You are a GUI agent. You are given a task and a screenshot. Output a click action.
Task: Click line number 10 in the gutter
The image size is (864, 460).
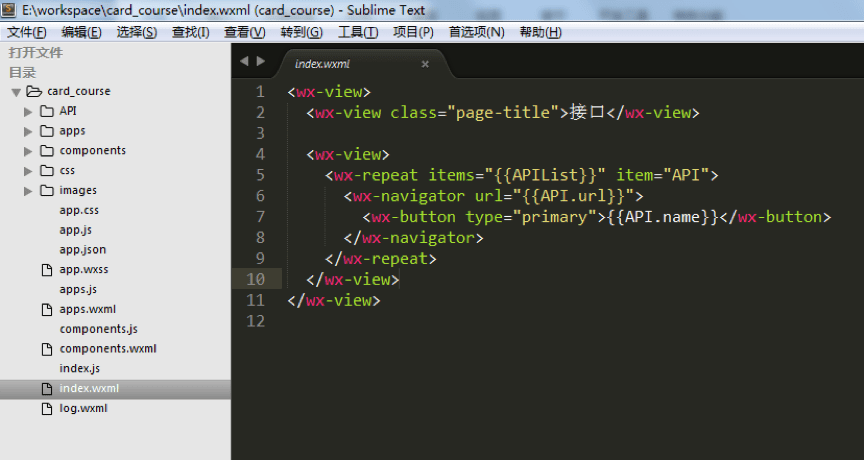(256, 280)
